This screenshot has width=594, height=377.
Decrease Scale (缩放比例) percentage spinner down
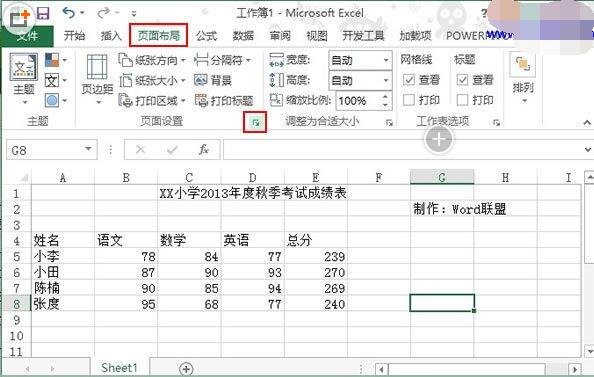pyautogui.click(x=385, y=105)
